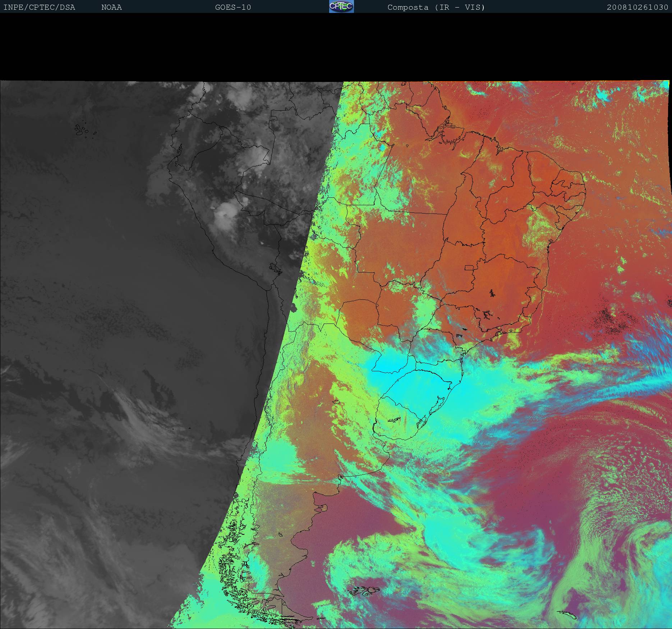The width and height of the screenshot is (672, 629).
Task: Click the Lake Titicaca outline
Action: [275, 268]
